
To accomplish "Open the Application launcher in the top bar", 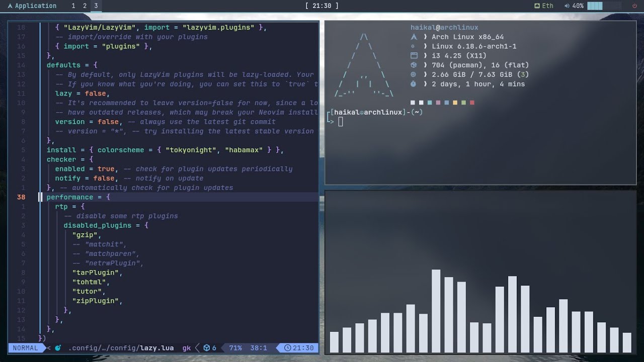I will 32,6.
